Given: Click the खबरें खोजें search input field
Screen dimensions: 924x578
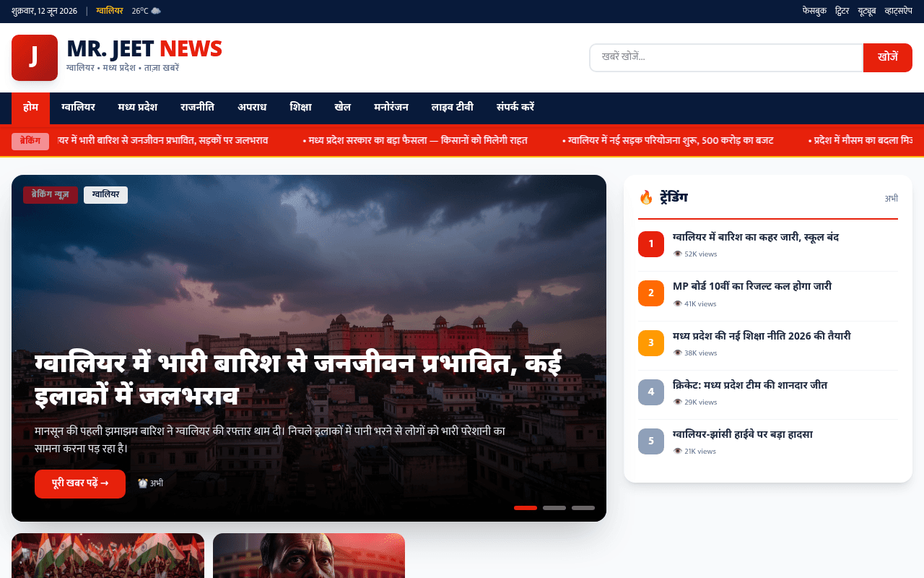Looking at the screenshot, I should click(x=726, y=58).
